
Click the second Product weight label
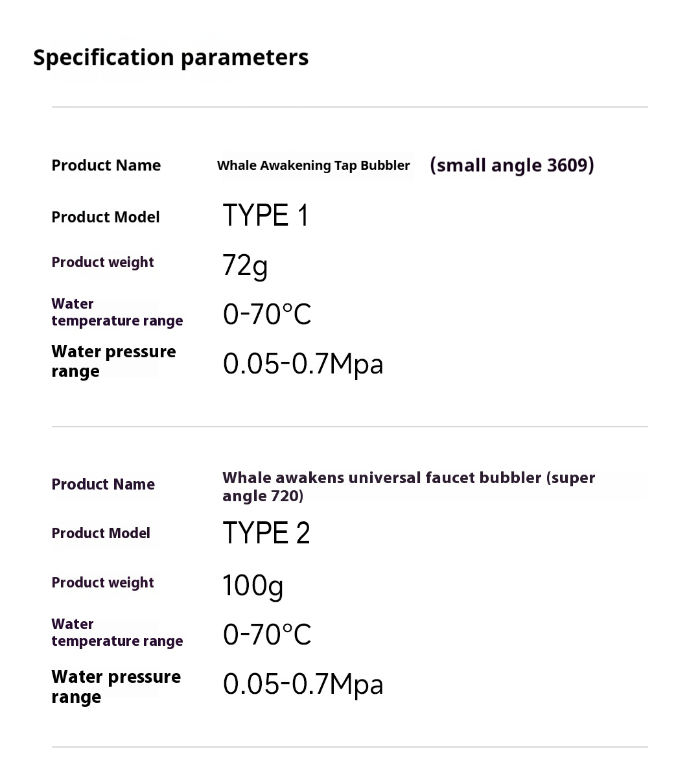tap(102, 583)
